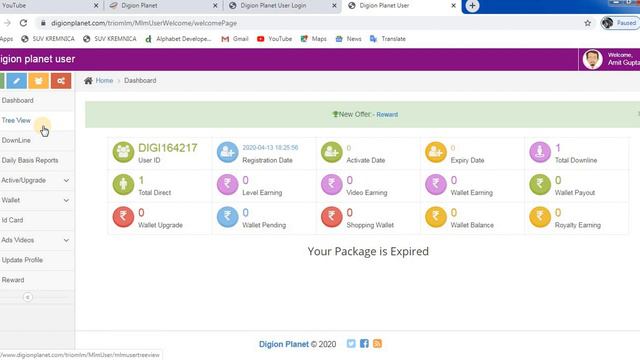The width and height of the screenshot is (640, 360).
Task: Click the red Wallet Upgrade rupee icon
Action: tap(123, 217)
